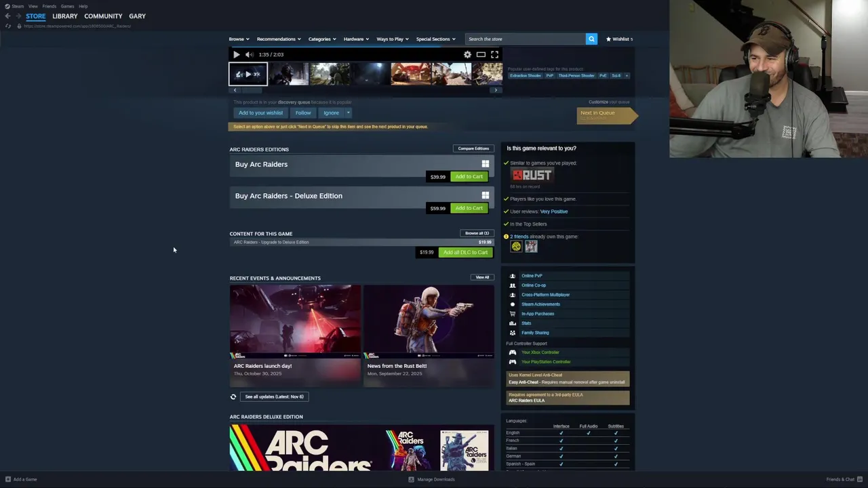Click in the store search field
Image resolution: width=868 pixels, height=488 pixels.
coord(526,39)
